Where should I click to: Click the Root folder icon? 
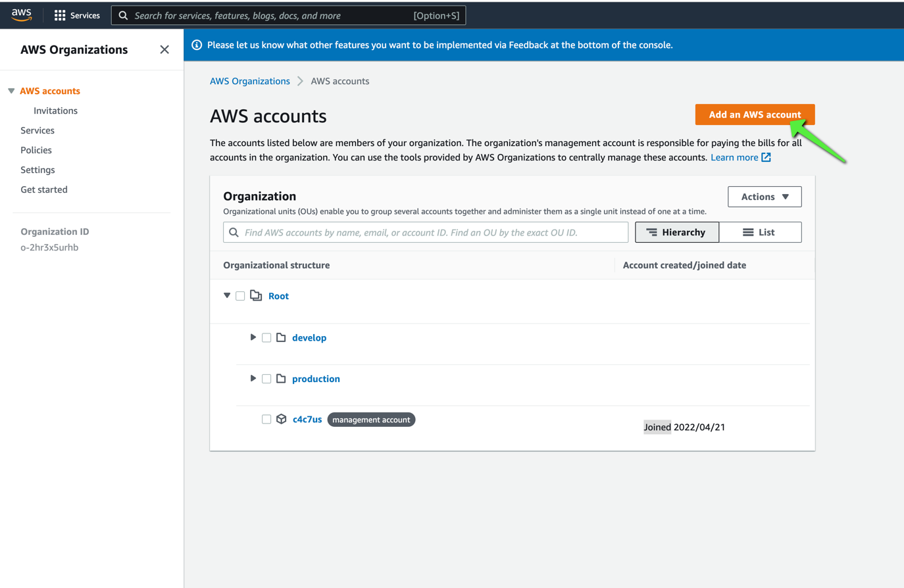click(x=256, y=296)
